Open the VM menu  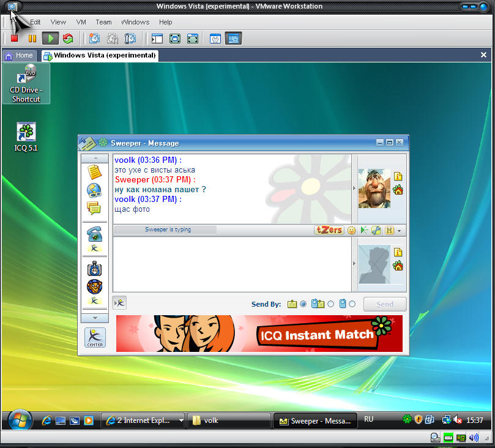click(x=81, y=22)
